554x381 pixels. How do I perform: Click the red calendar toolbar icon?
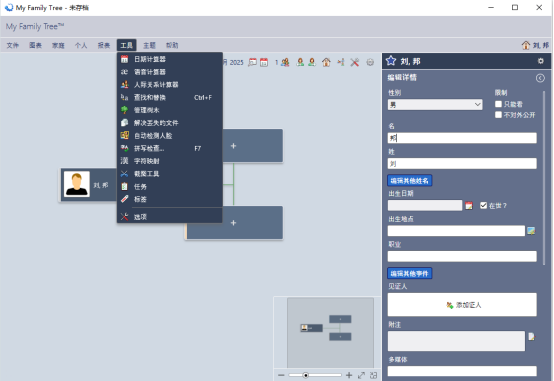264,63
